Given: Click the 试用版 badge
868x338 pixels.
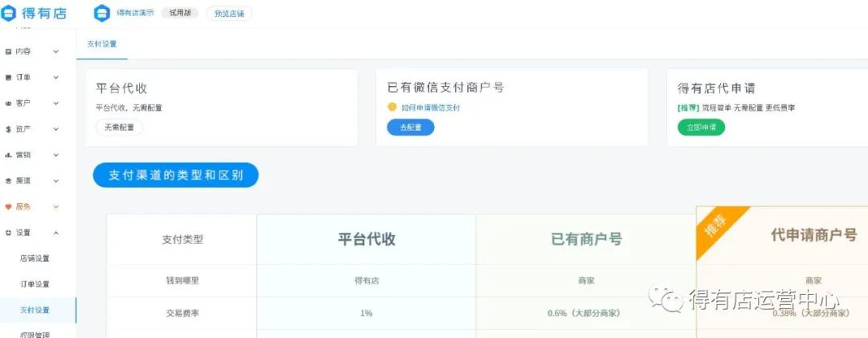Looking at the screenshot, I should tap(180, 13).
